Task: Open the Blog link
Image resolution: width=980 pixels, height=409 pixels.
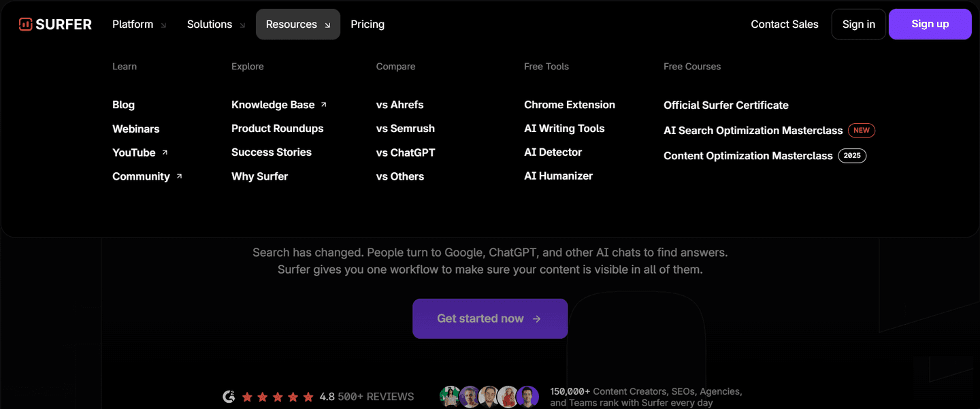Action: click(x=123, y=105)
